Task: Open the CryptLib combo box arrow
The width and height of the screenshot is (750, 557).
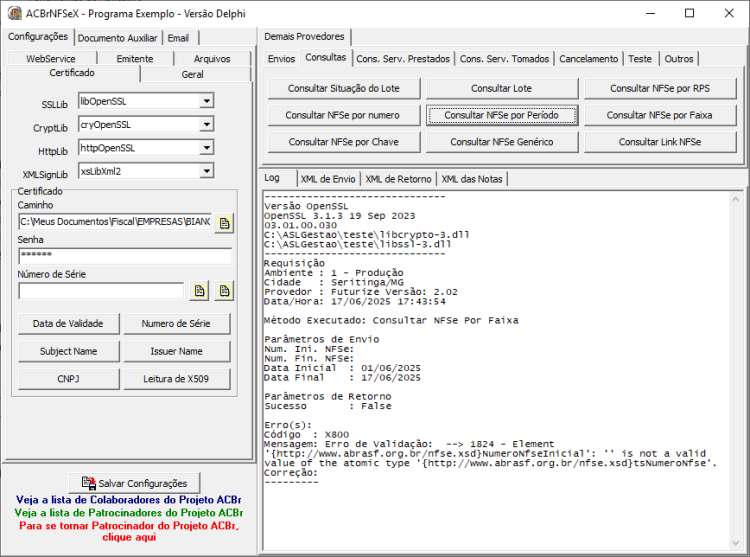Action: [207, 124]
